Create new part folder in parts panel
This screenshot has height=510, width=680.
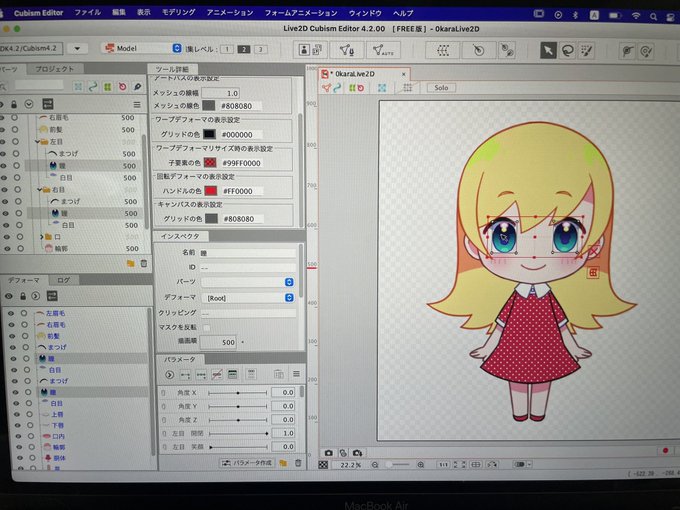131,263
